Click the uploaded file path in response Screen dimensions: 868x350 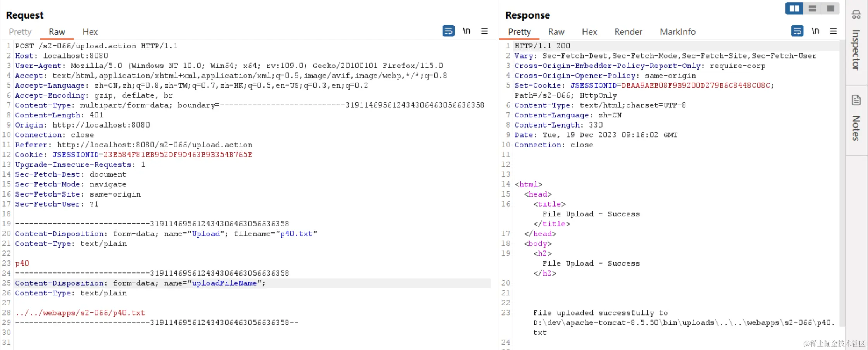pos(684,328)
